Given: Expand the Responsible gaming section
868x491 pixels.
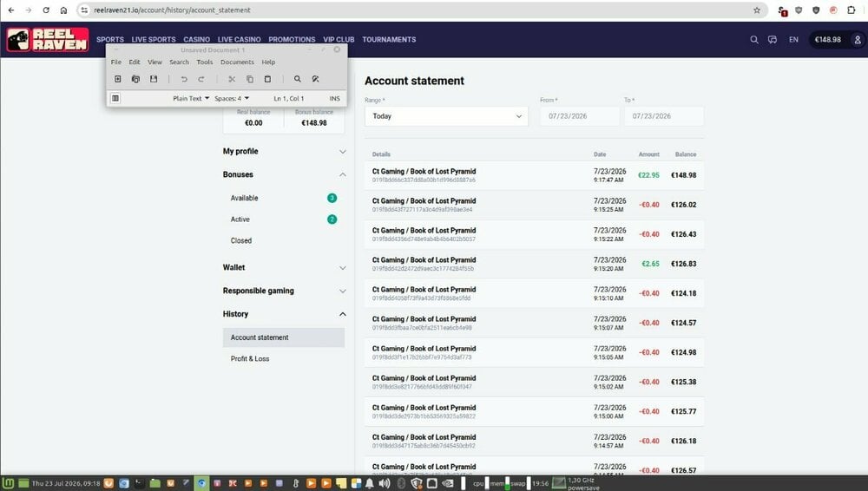Looking at the screenshot, I should [284, 291].
